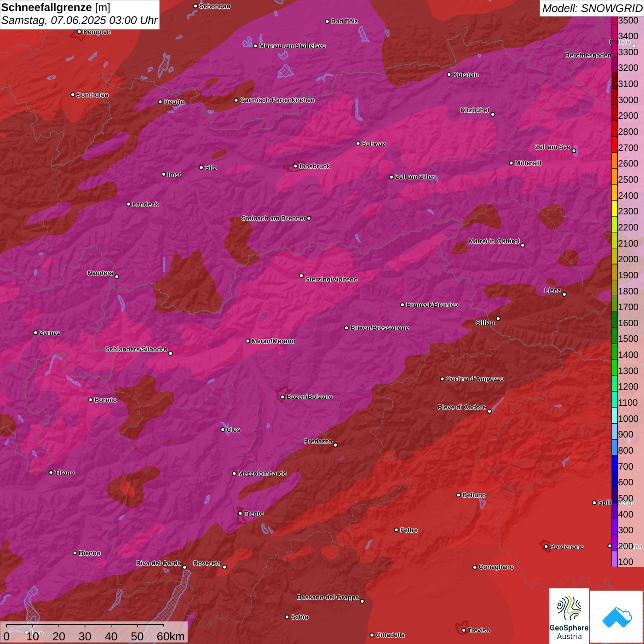Screen dimensions: 644x644
Task: Click the date Samstag, 07.06.2025 03:00 Uhr
Action: point(79,21)
